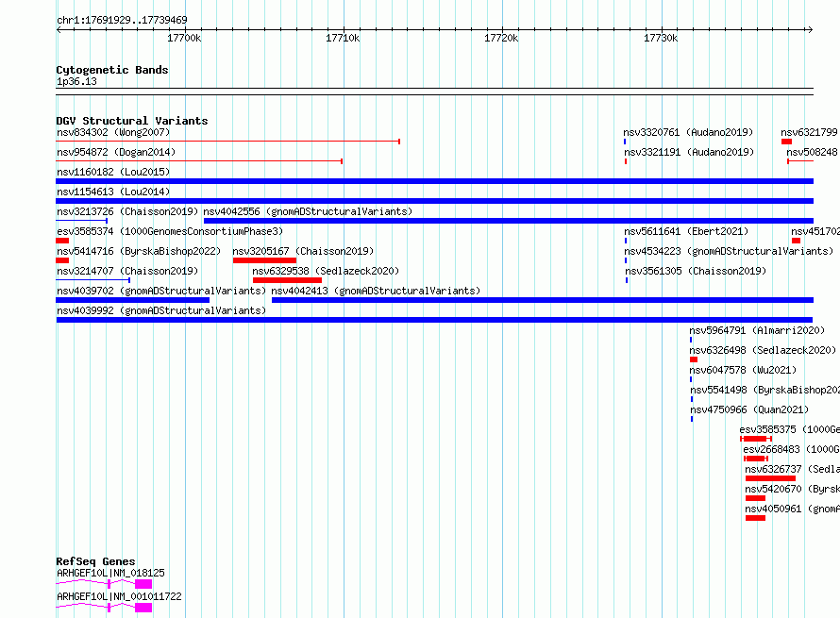The height and width of the screenshot is (618, 840).
Task: Click the nsv6326737 variant label
Action: (x=792, y=469)
